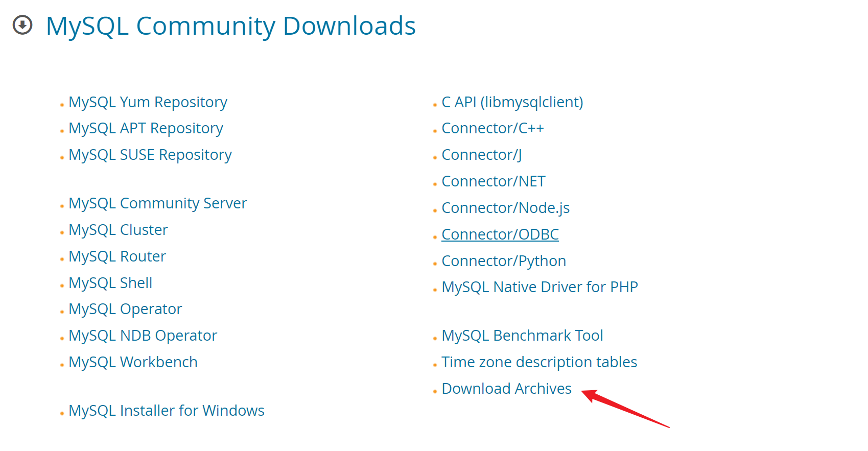The width and height of the screenshot is (868, 451).
Task: Open the MySQL Cluster link
Action: 118,230
